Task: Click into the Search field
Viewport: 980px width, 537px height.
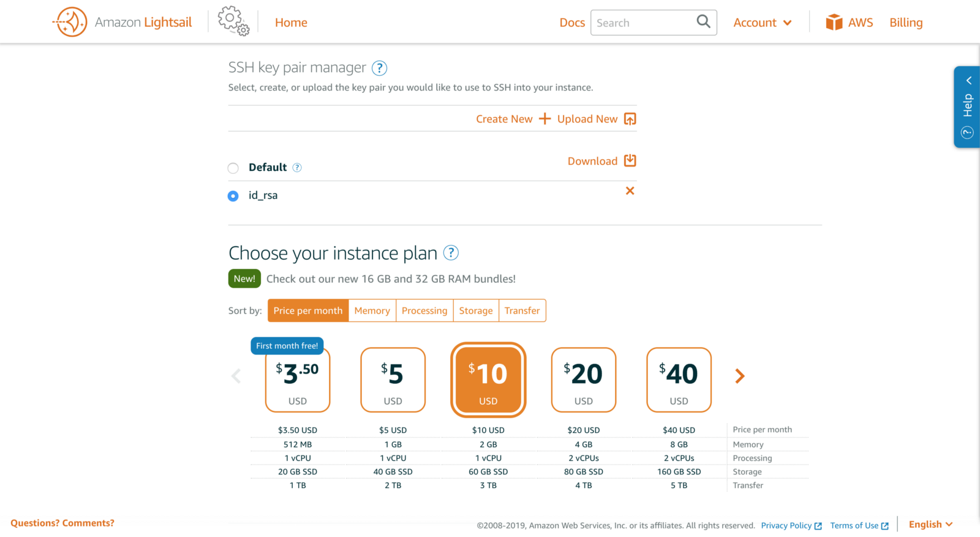Action: coord(643,23)
